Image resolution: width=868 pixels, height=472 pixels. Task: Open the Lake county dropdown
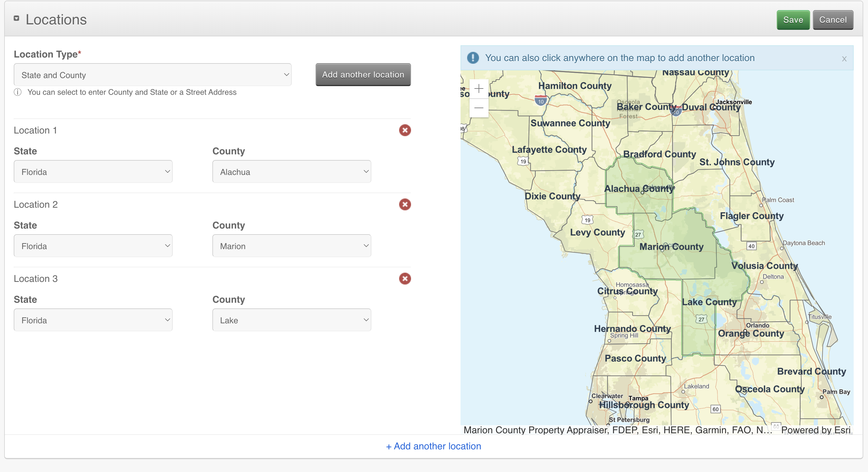click(291, 320)
